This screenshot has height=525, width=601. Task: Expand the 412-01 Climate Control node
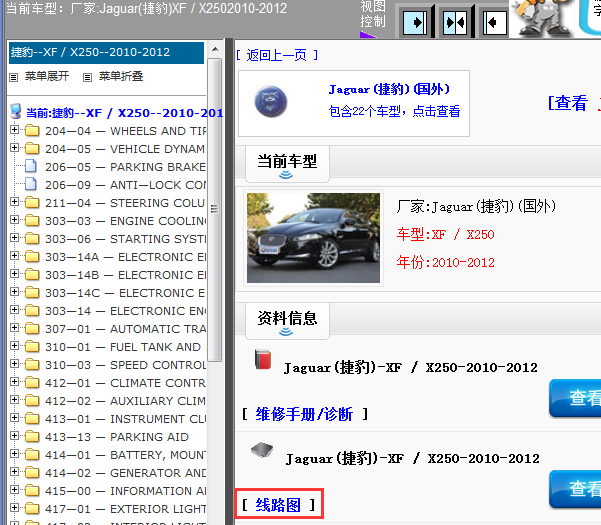[15, 382]
